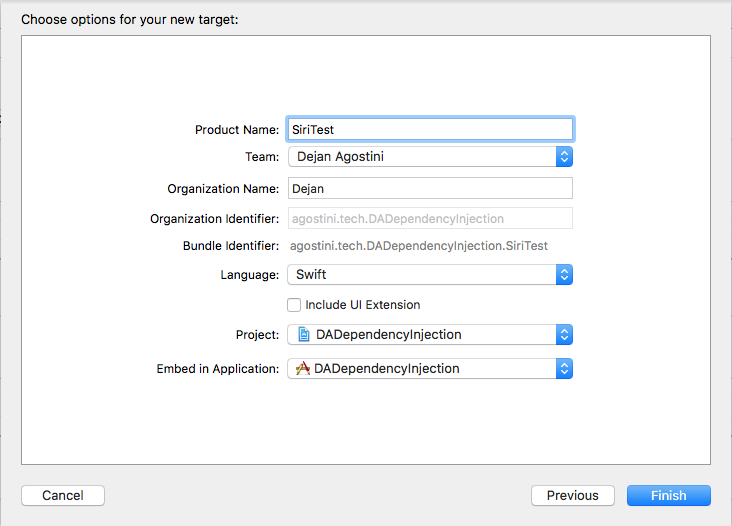Click the app icon in Embed in Application field

[303, 369]
